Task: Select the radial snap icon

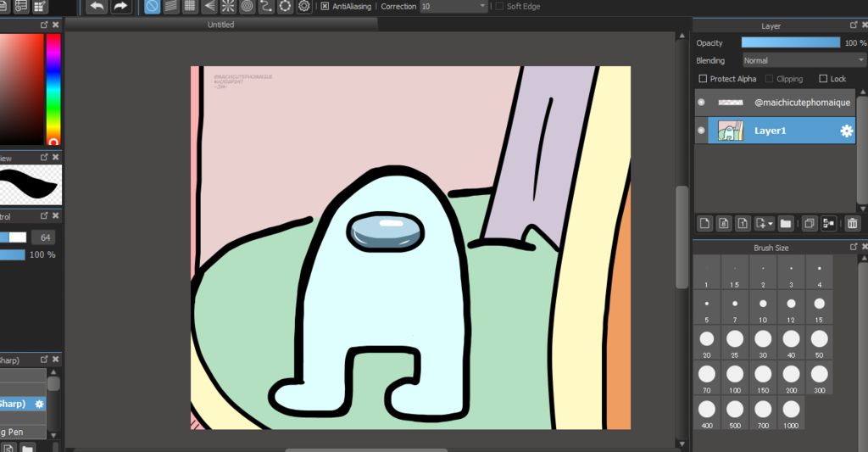Action: 228,7
